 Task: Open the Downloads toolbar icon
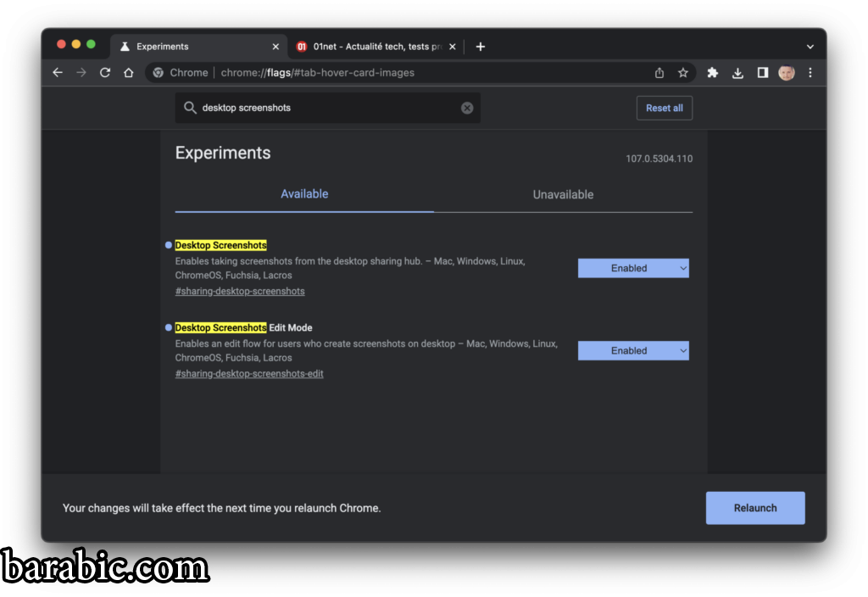pos(737,73)
